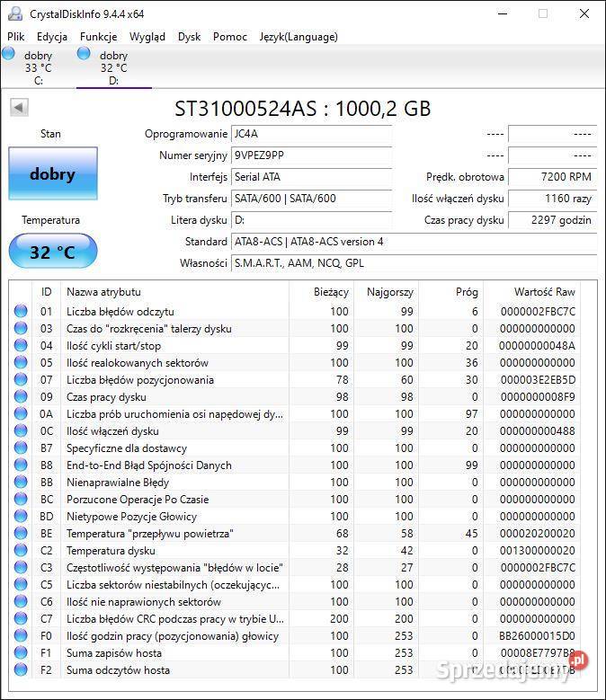This screenshot has width=606, height=700.
Task: Select the C: drive tab
Action: (x=39, y=68)
